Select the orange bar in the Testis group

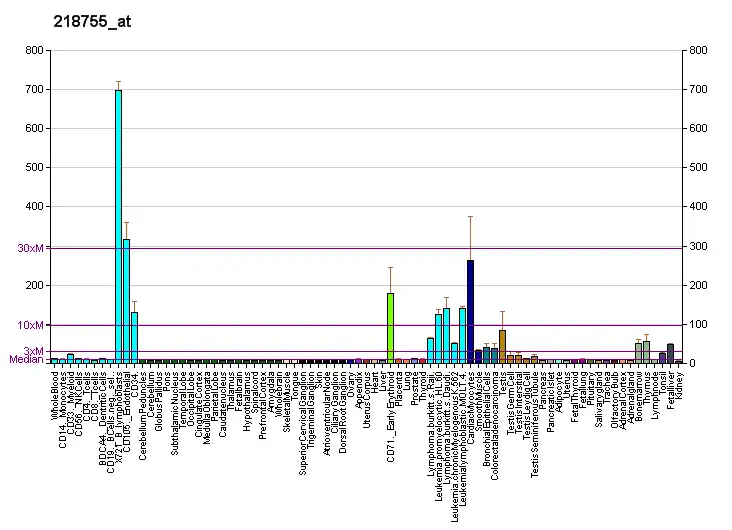pos(502,346)
